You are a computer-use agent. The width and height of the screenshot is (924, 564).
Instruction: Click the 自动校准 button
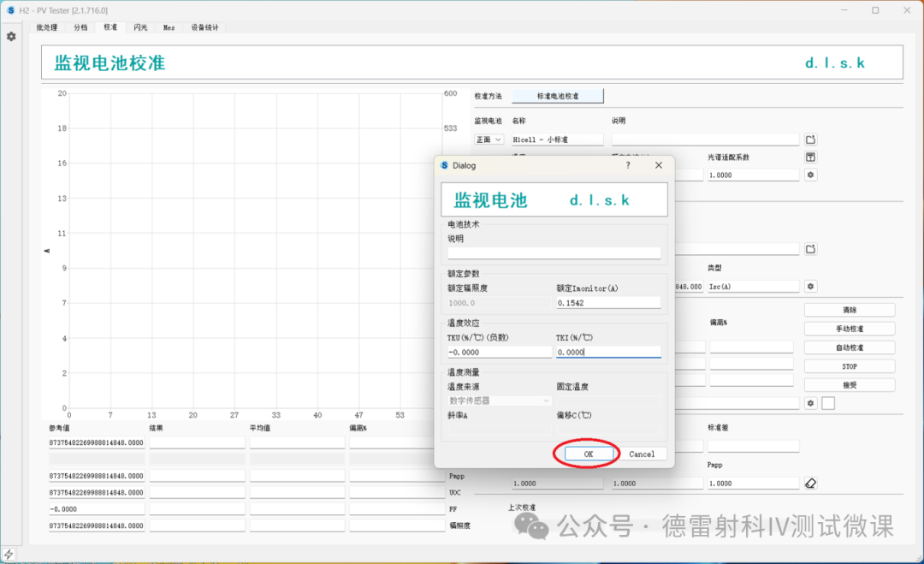tap(849, 347)
